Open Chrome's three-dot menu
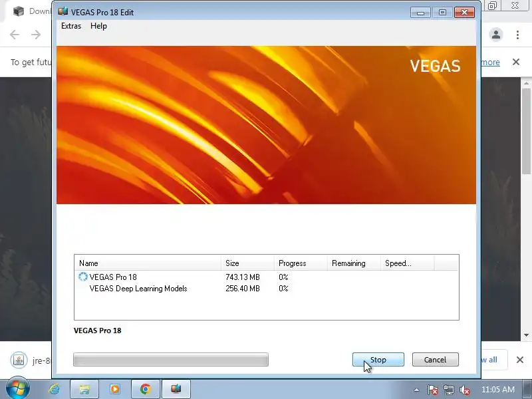 [518, 35]
